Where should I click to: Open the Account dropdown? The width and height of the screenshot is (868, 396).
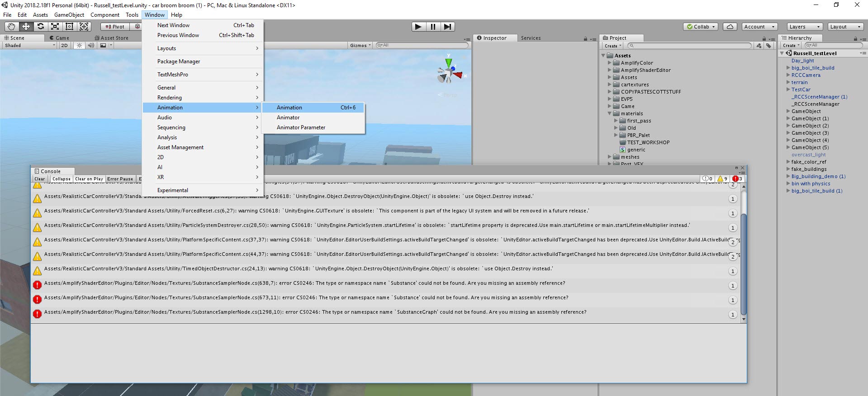[x=759, y=27]
